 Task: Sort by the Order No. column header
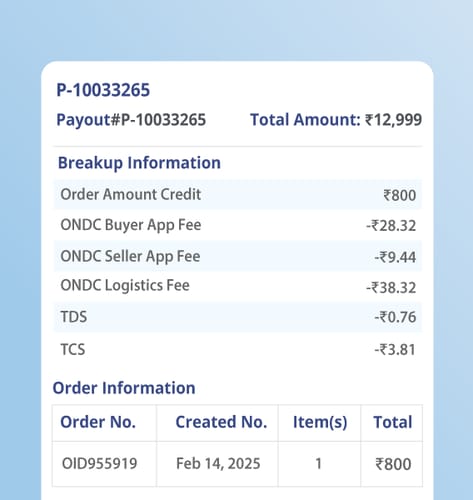tap(98, 422)
